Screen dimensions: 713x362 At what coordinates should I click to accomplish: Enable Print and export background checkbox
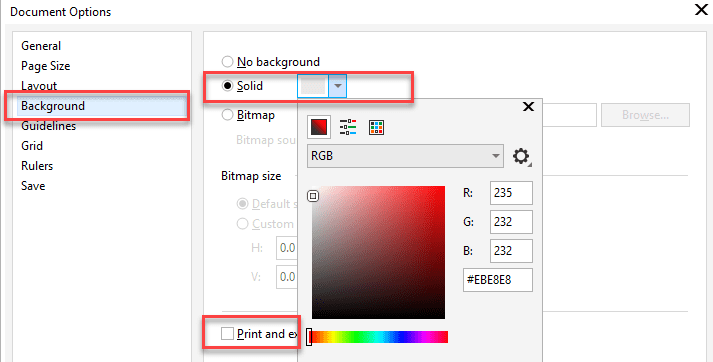227,334
